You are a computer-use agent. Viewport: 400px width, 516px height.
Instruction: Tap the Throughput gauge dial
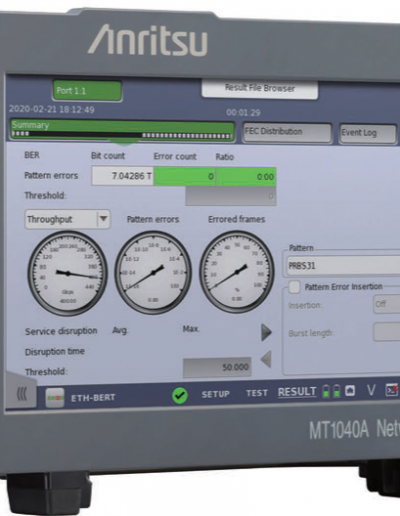68,273
